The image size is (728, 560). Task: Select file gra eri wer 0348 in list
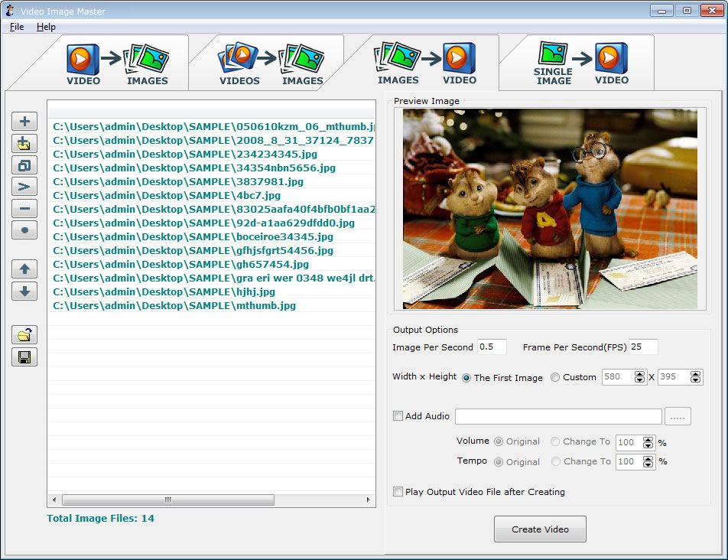point(212,278)
